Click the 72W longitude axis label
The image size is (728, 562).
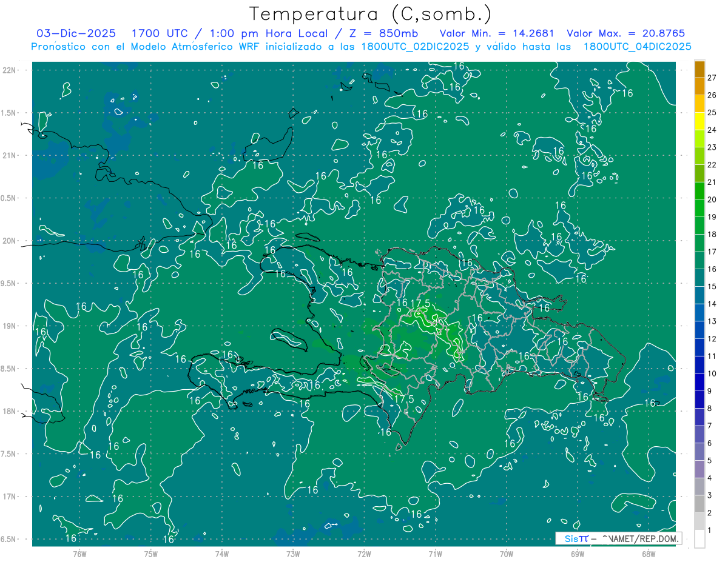point(364,554)
